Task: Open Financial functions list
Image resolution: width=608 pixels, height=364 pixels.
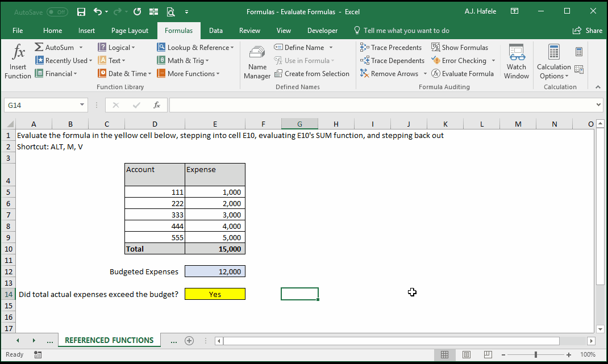Action: (56, 74)
